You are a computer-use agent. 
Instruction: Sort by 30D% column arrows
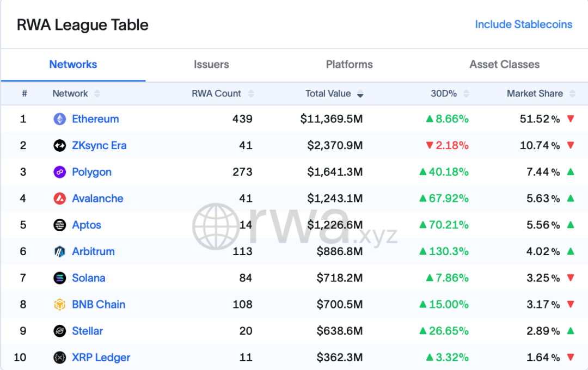click(x=466, y=94)
